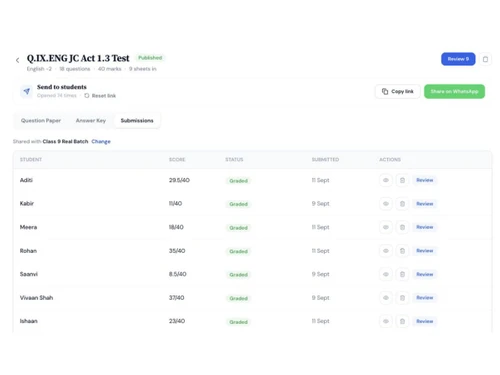View Vivaan Shah's submission with eye icon
500x375 pixels.
(386, 298)
